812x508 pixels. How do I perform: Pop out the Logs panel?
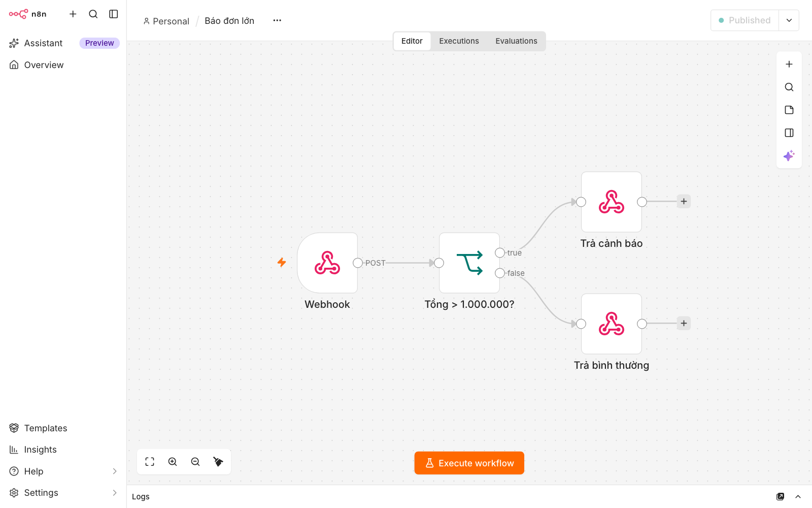click(781, 497)
